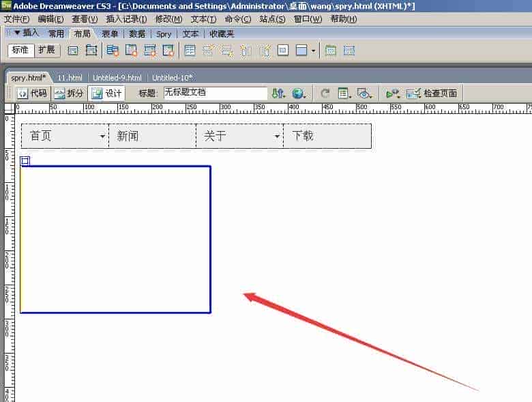This screenshot has height=402, width=532.
Task: Switch to 扩展 (Expanded) mode
Action: click(47, 51)
